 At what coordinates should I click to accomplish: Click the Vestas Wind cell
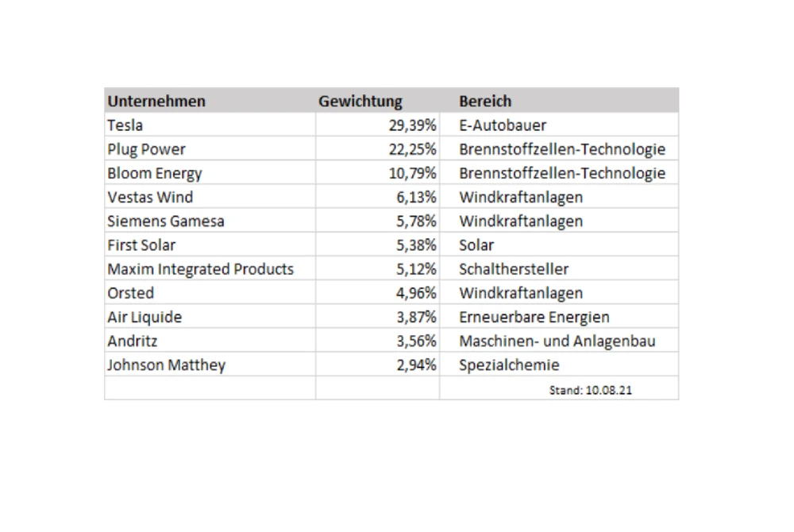(x=150, y=197)
